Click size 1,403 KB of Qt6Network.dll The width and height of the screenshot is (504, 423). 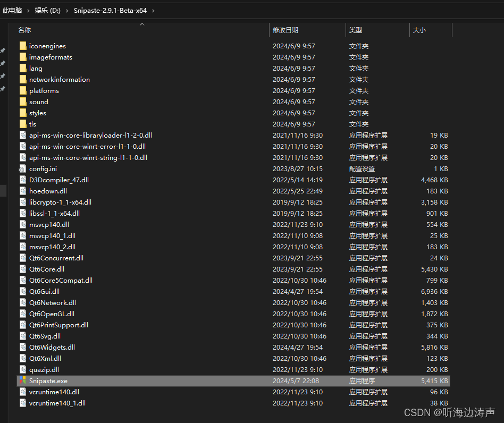point(434,302)
